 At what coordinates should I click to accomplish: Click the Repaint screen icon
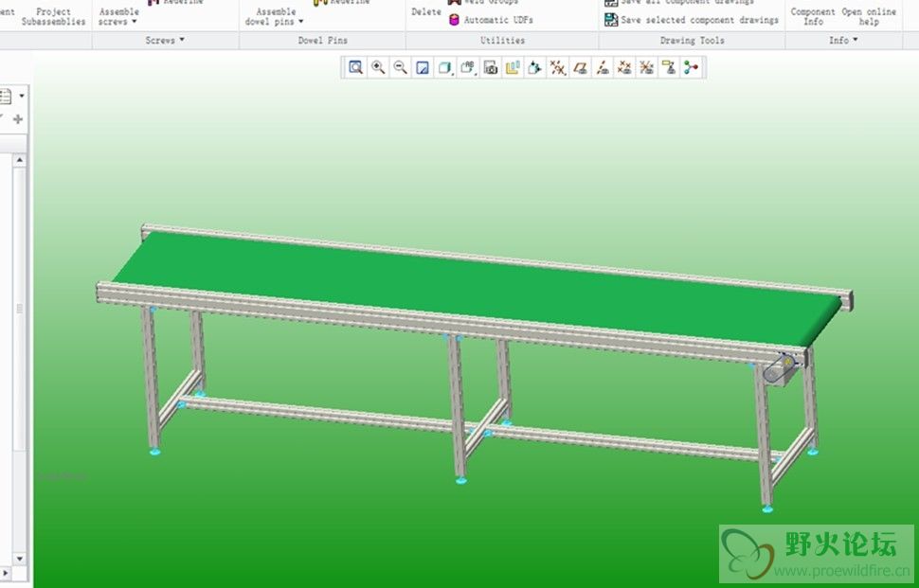[x=423, y=67]
